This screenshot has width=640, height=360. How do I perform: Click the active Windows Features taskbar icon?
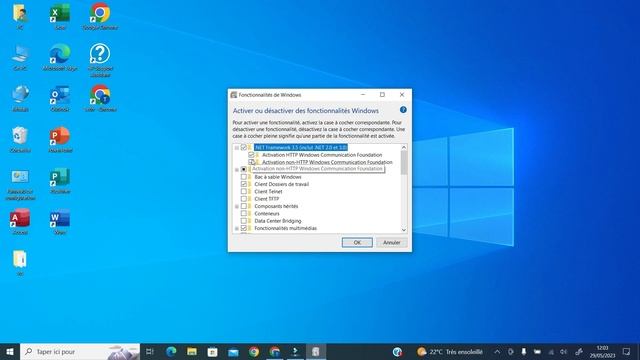click(x=316, y=351)
